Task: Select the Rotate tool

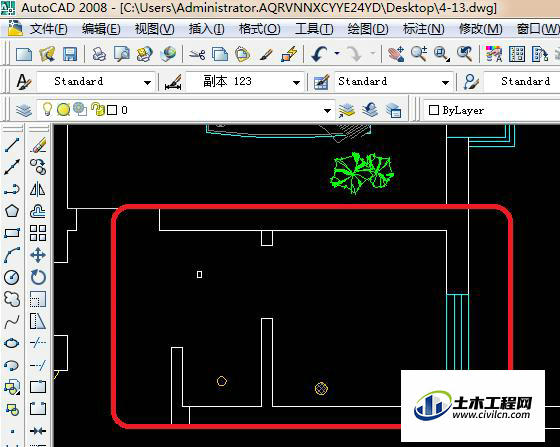Action: click(x=38, y=277)
